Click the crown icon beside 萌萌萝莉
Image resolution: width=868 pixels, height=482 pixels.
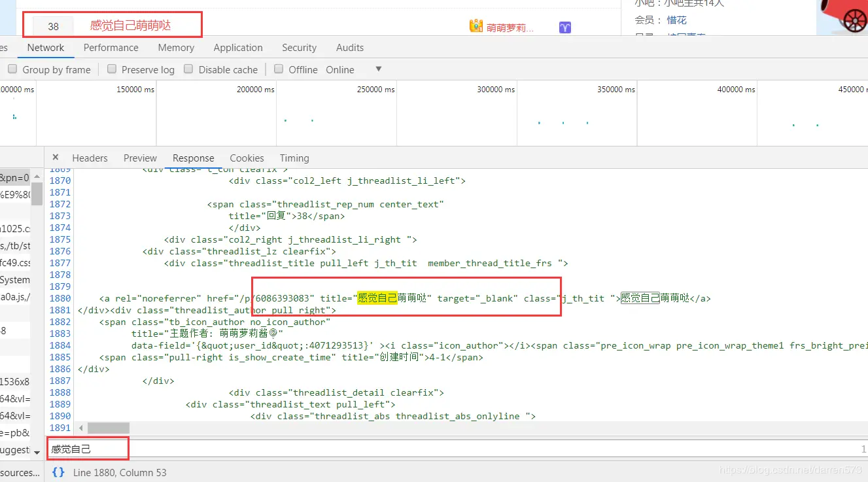tap(476, 26)
